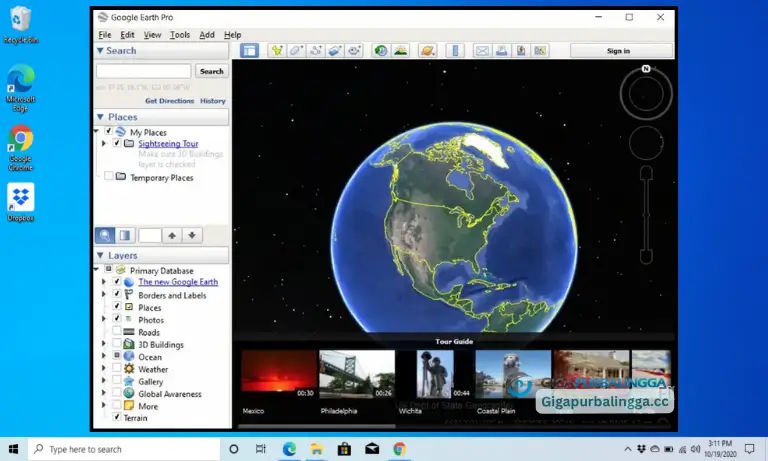The image size is (768, 461).
Task: Expand the Borders and Labels layer tree
Action: pos(103,294)
